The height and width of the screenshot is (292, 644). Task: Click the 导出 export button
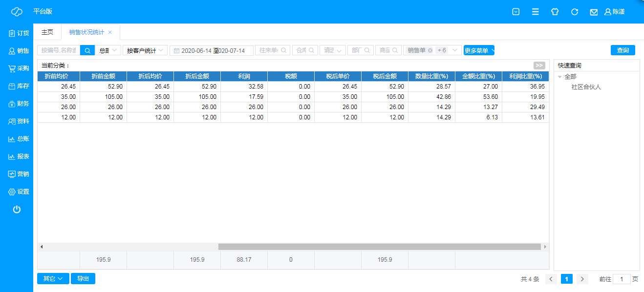point(83,279)
